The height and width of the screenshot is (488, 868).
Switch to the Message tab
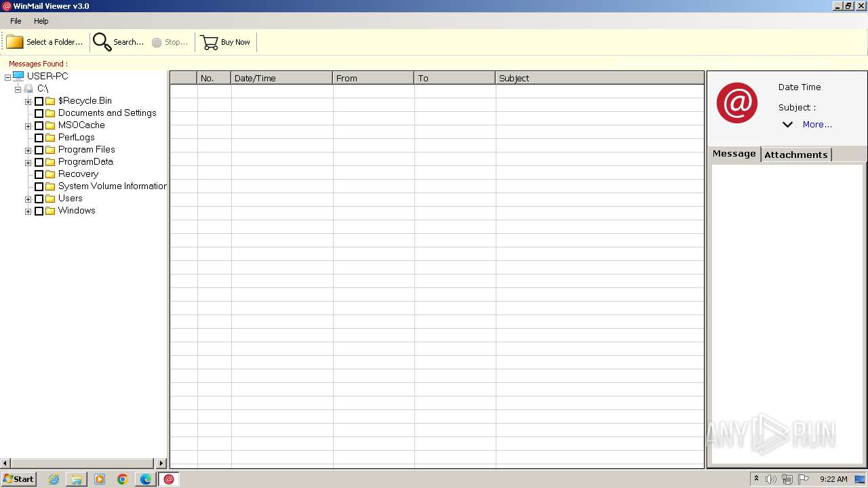point(734,154)
